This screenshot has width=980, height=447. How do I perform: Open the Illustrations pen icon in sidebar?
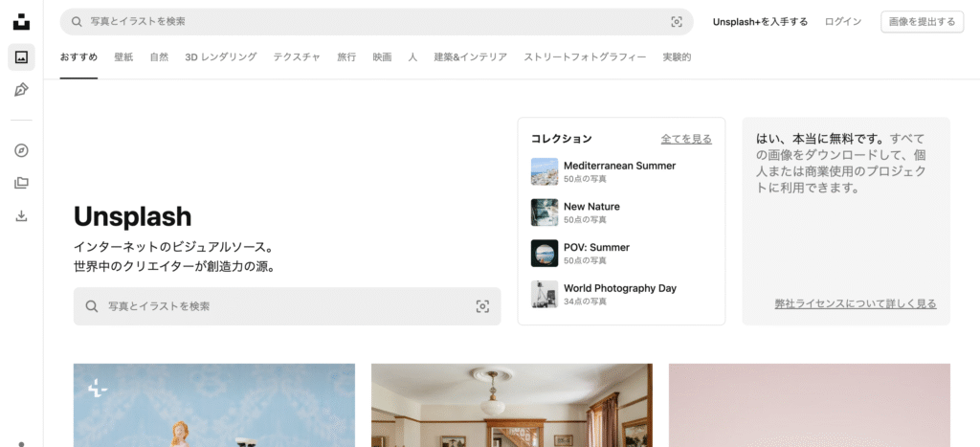[21, 89]
